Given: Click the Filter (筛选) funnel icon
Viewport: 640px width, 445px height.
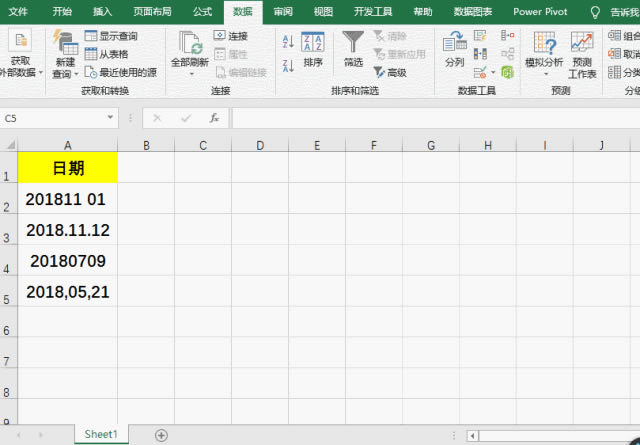Looking at the screenshot, I should coord(353,48).
